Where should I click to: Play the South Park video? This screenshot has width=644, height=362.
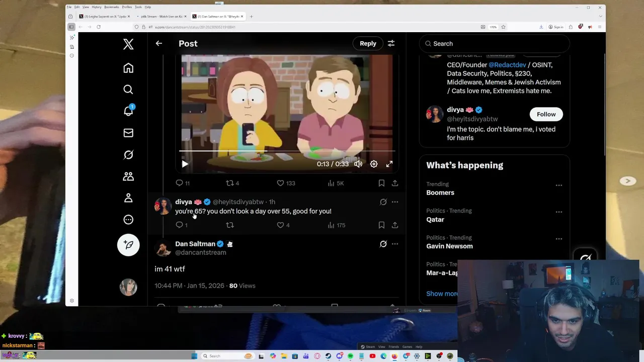coord(185,164)
